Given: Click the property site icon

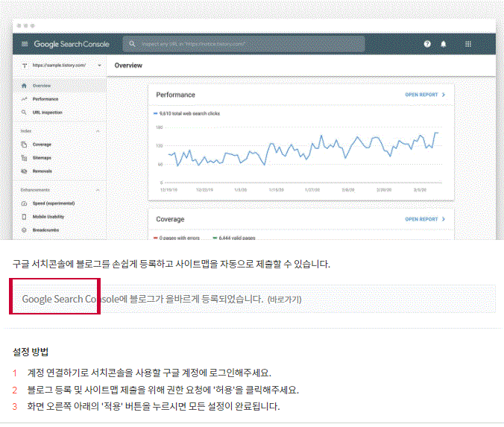Looking at the screenshot, I should coord(25,66).
